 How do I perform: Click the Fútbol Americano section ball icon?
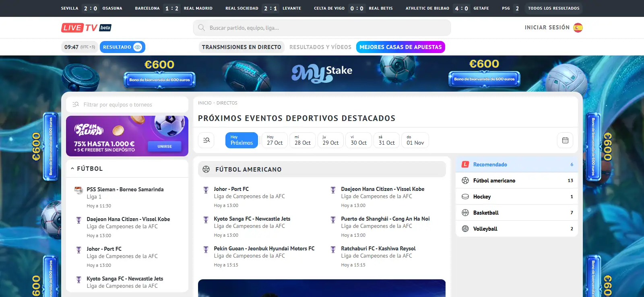pos(206,169)
